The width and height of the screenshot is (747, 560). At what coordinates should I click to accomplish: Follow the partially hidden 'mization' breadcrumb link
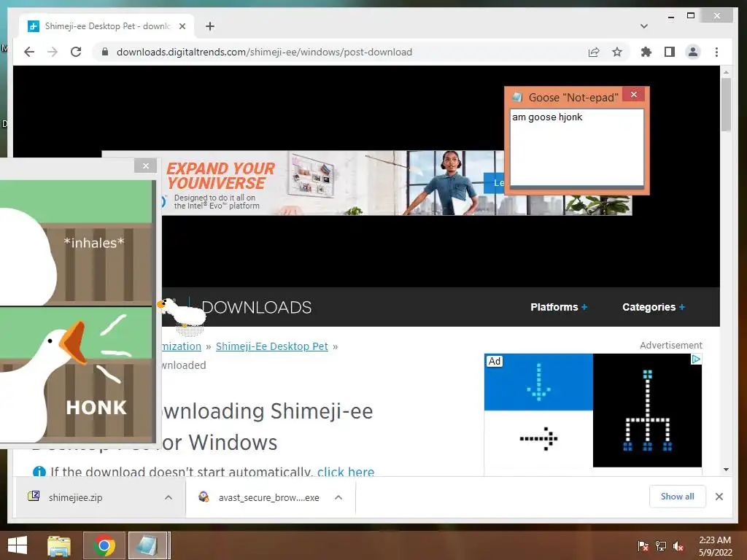[182, 346]
